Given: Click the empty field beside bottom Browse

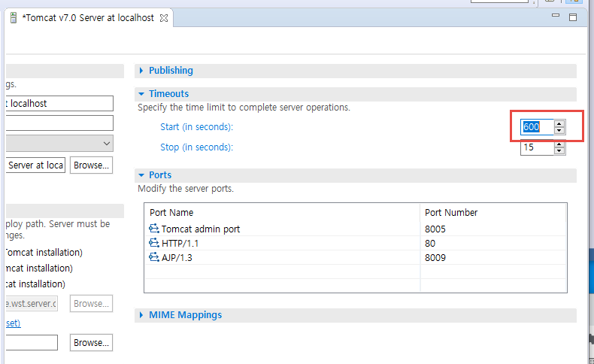Looking at the screenshot, I should click(32, 342).
